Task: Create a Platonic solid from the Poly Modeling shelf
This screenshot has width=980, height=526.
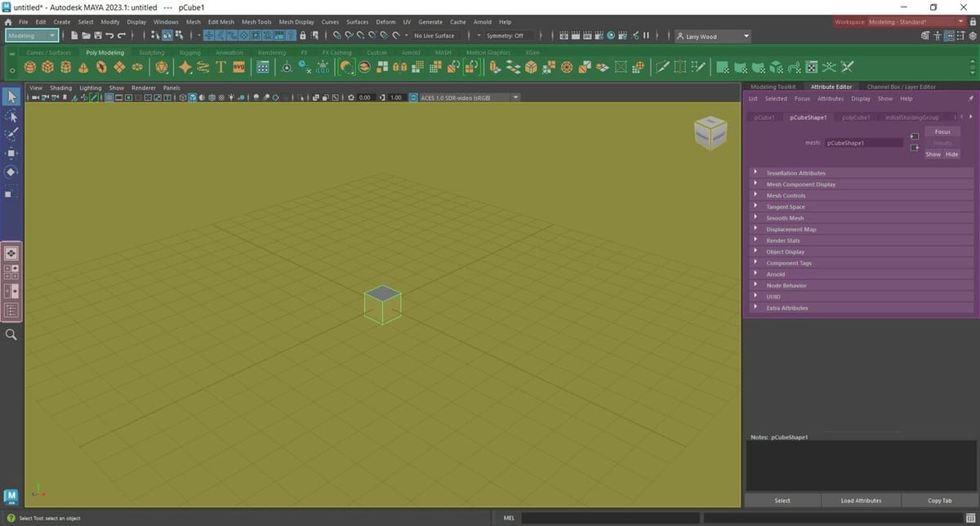Action: tap(162, 67)
